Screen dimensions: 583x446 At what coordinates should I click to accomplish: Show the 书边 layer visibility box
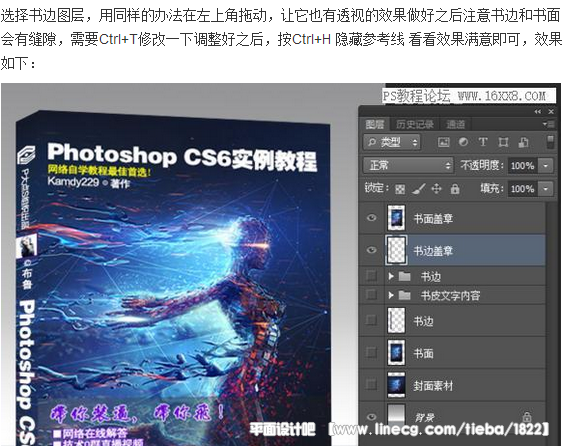(x=371, y=320)
